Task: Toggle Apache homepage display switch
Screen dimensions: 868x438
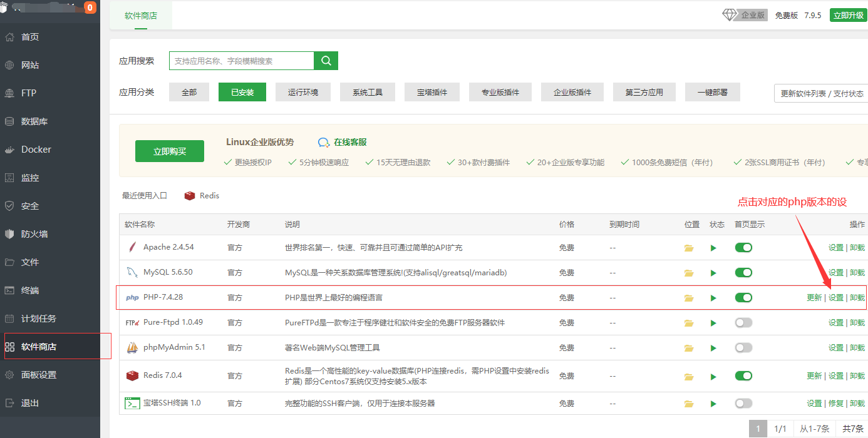Action: tap(743, 248)
